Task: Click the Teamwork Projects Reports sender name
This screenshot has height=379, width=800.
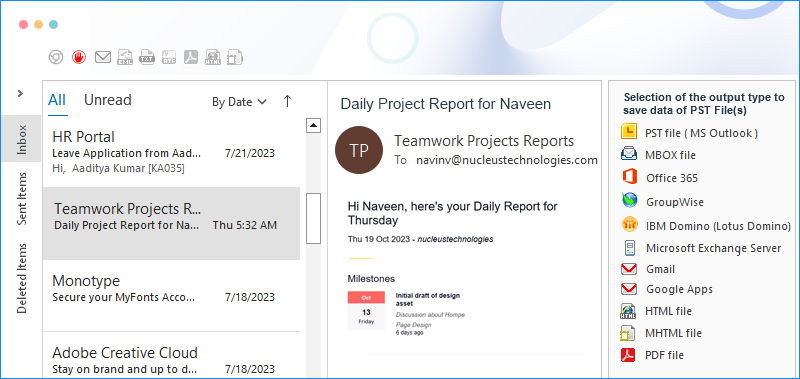Action: (484, 140)
